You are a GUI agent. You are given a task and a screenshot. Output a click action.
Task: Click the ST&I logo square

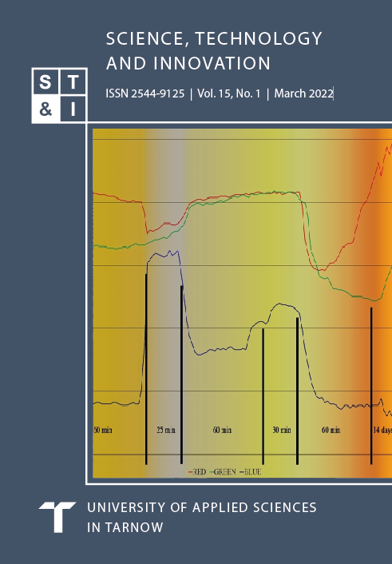59,95
